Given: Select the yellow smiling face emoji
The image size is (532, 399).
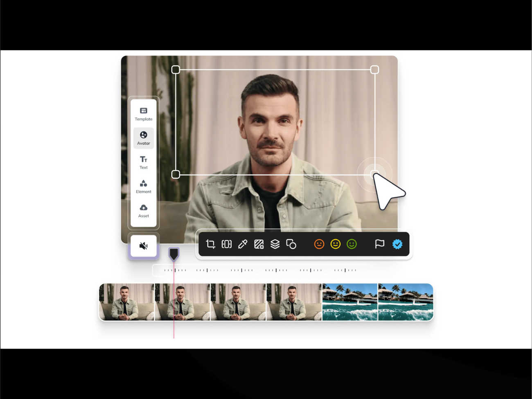Looking at the screenshot, I should click(x=336, y=244).
